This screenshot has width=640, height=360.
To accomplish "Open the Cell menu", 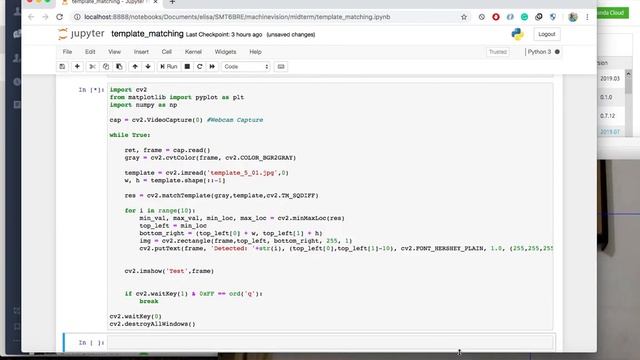I will (x=167, y=52).
